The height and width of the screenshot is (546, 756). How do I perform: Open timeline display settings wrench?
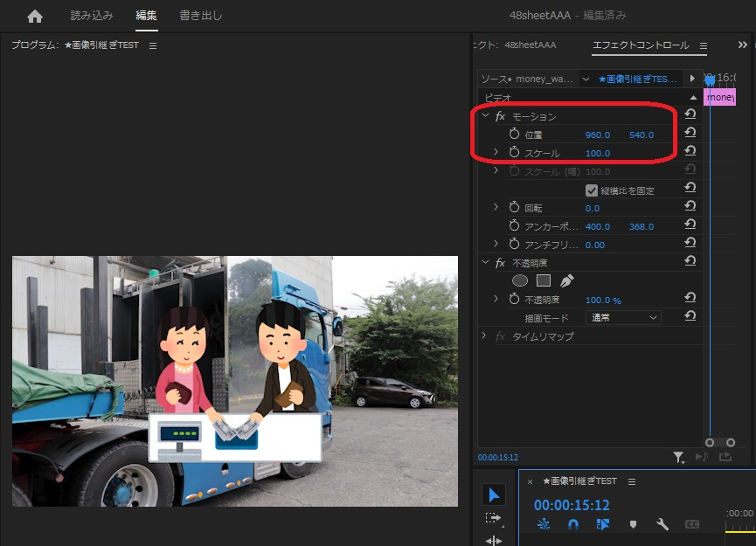click(x=662, y=524)
